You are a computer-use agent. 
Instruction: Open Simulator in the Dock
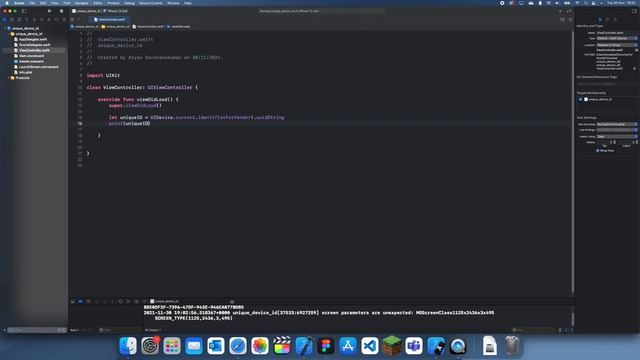click(436, 346)
